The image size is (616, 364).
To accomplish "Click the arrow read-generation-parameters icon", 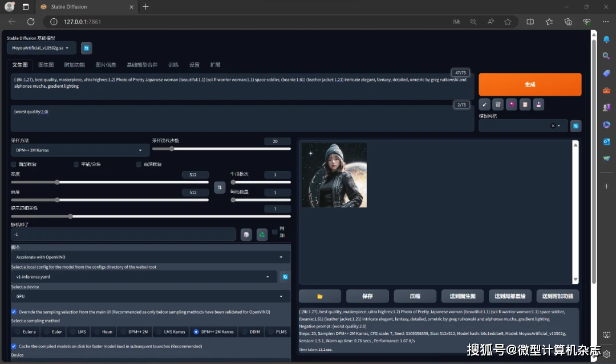I will coord(484,104).
